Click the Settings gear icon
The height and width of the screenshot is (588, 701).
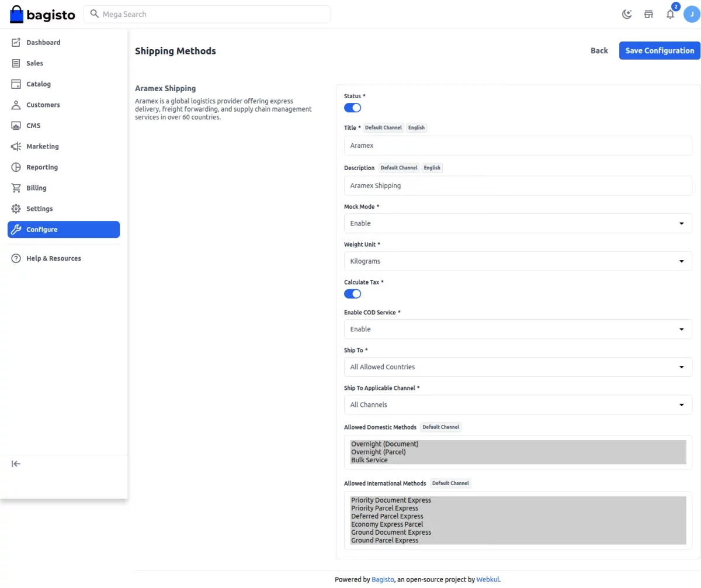tap(16, 209)
